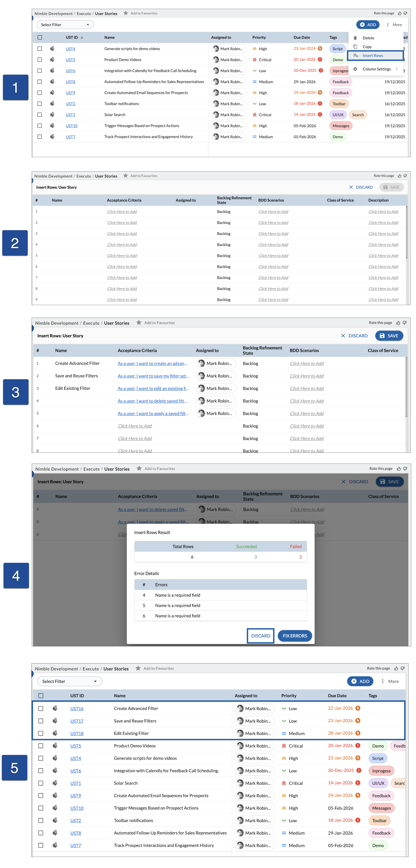
Task: Open the More menu in the step 5 toolbar
Action: (390, 681)
